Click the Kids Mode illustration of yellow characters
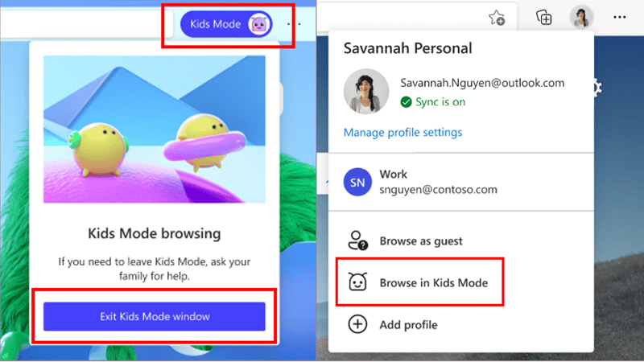This screenshot has height=362, width=644. (x=155, y=130)
